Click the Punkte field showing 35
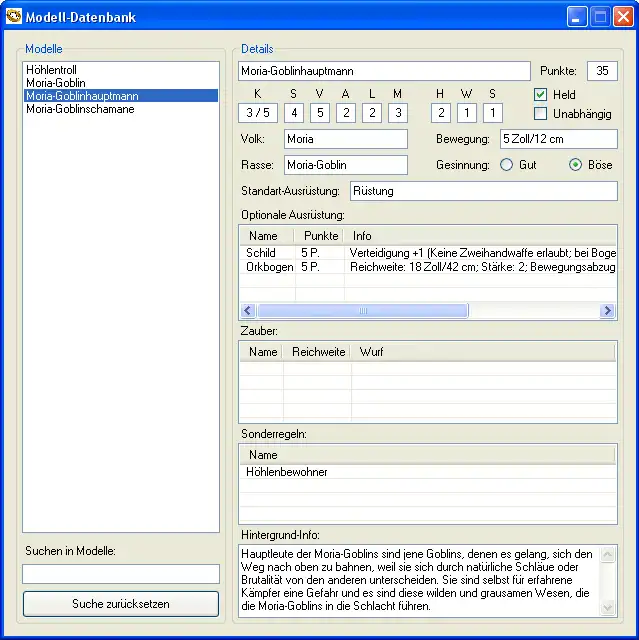Screen dimensions: 639x640 click(602, 71)
